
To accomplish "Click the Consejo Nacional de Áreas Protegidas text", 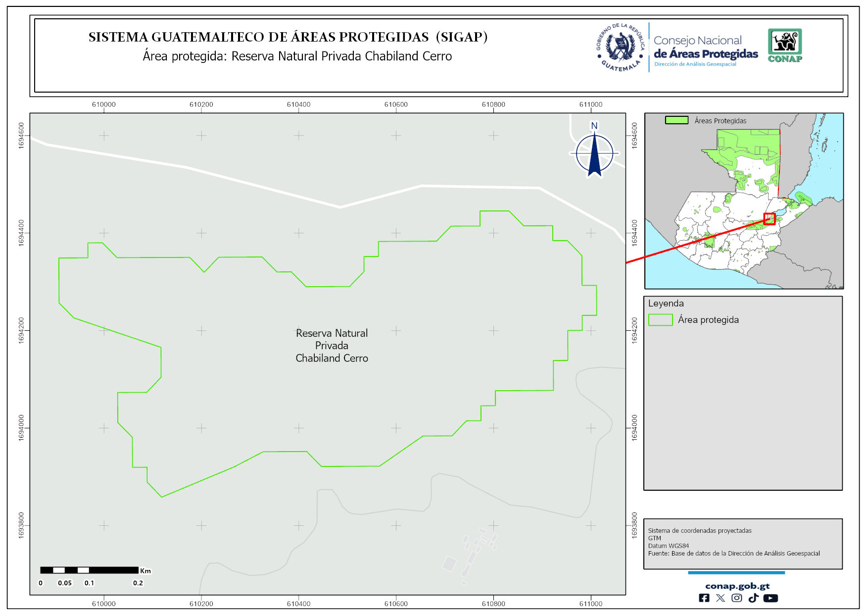I will (705, 48).
